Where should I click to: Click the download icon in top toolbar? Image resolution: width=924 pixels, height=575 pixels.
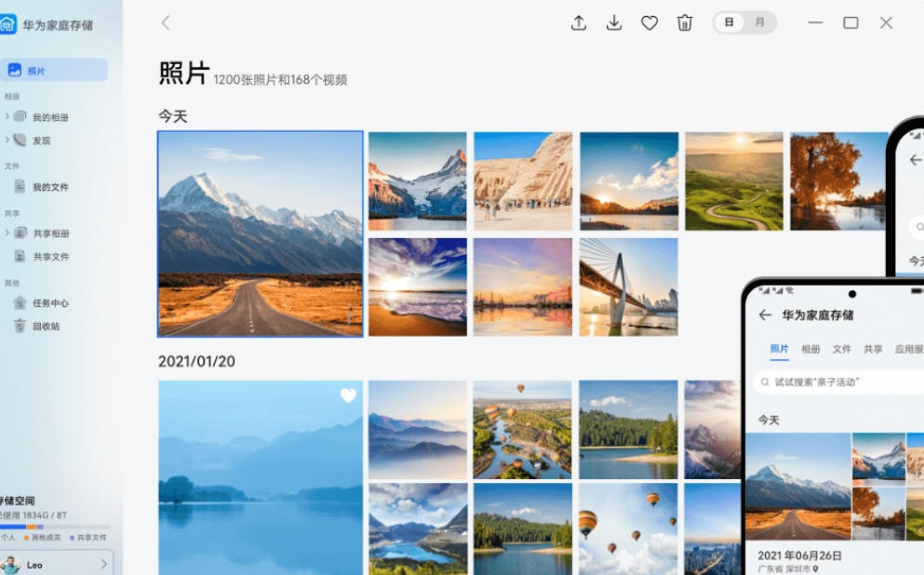pyautogui.click(x=614, y=23)
